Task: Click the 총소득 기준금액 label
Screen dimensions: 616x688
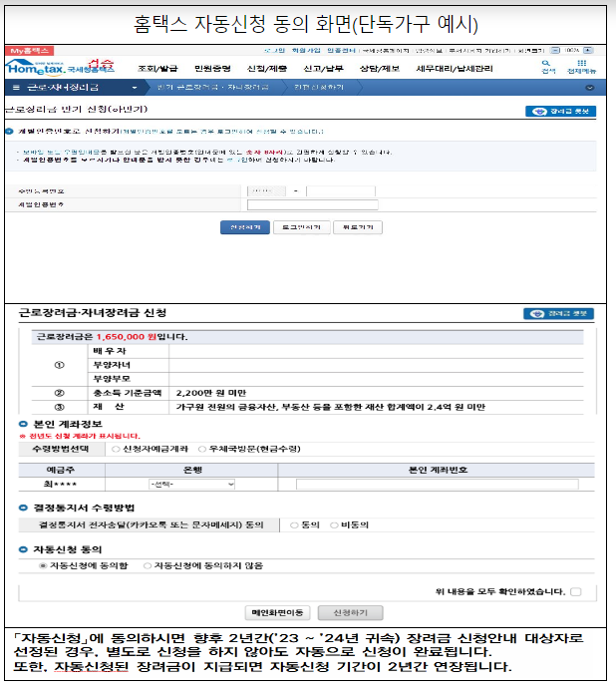Action: click(x=128, y=393)
